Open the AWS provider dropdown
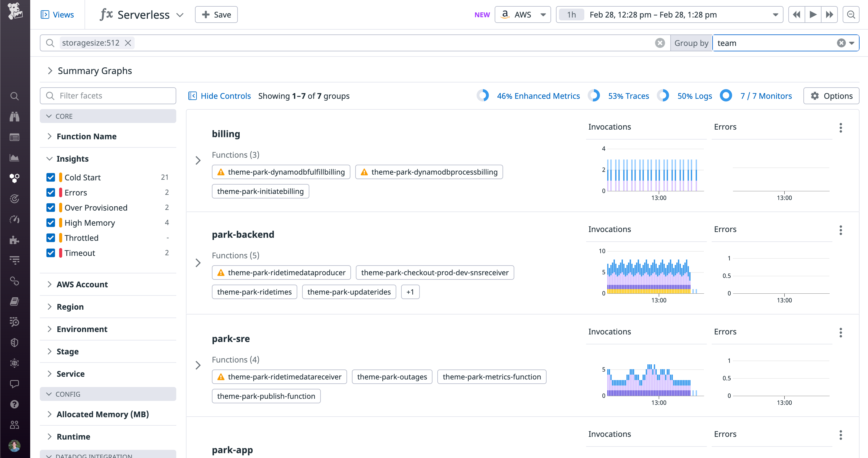 [523, 15]
